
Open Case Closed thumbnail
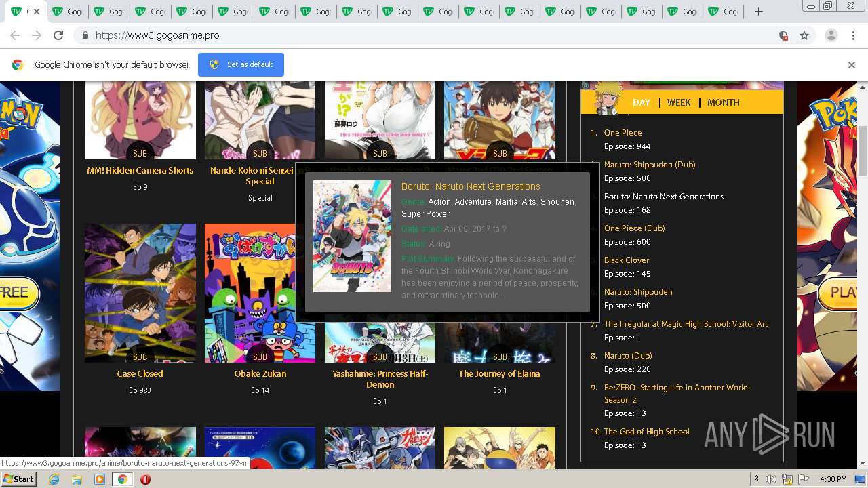140,293
